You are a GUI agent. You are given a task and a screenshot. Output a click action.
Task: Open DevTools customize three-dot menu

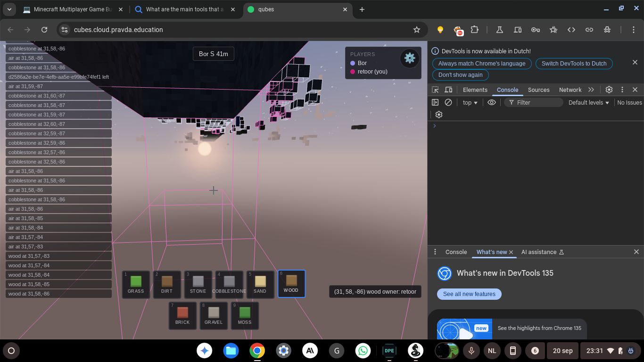click(x=622, y=90)
